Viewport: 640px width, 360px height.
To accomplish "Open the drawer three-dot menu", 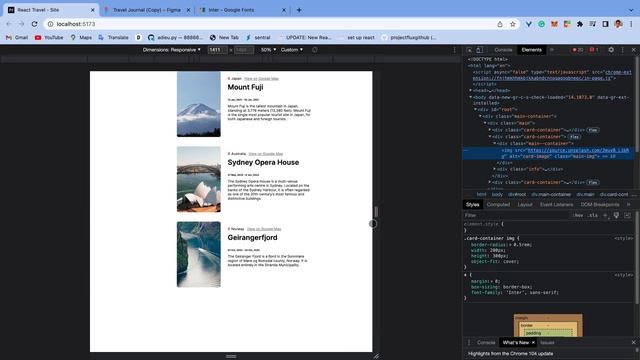I will click(x=469, y=342).
